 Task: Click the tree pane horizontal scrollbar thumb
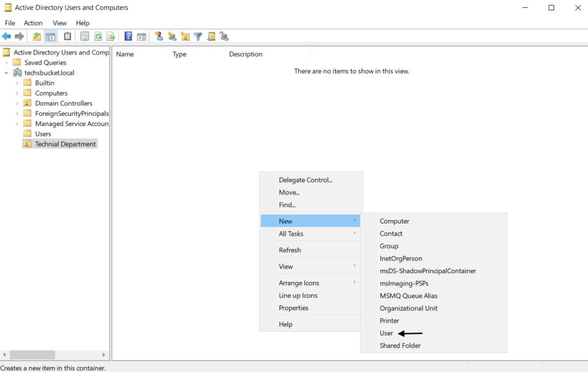(x=32, y=354)
